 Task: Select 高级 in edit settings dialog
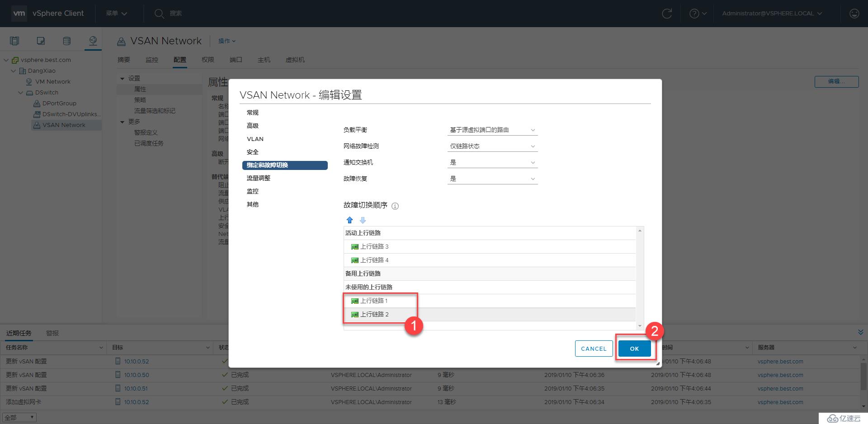click(253, 126)
